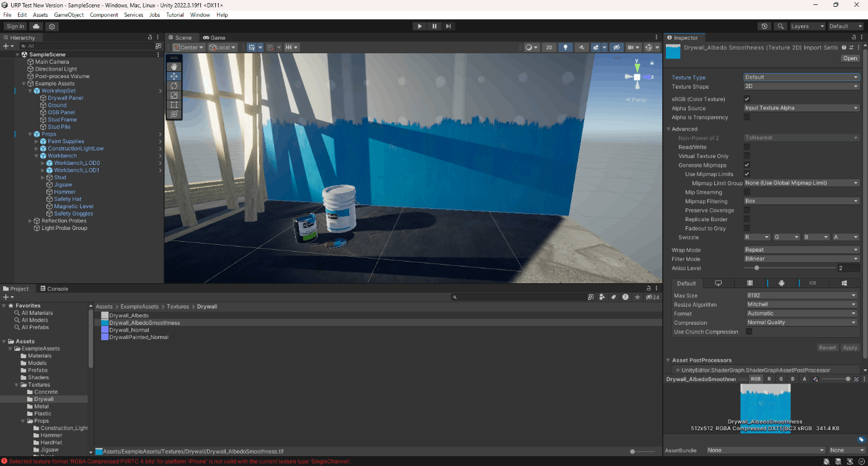Screen dimensions: 868x466
Task: Enable Read/Write checkbox
Action: (746, 147)
